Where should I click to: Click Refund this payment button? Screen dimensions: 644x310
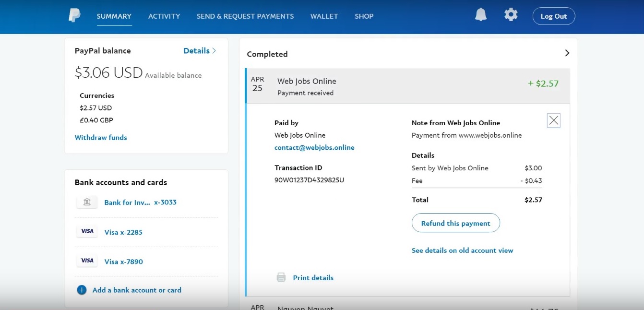[455, 223]
